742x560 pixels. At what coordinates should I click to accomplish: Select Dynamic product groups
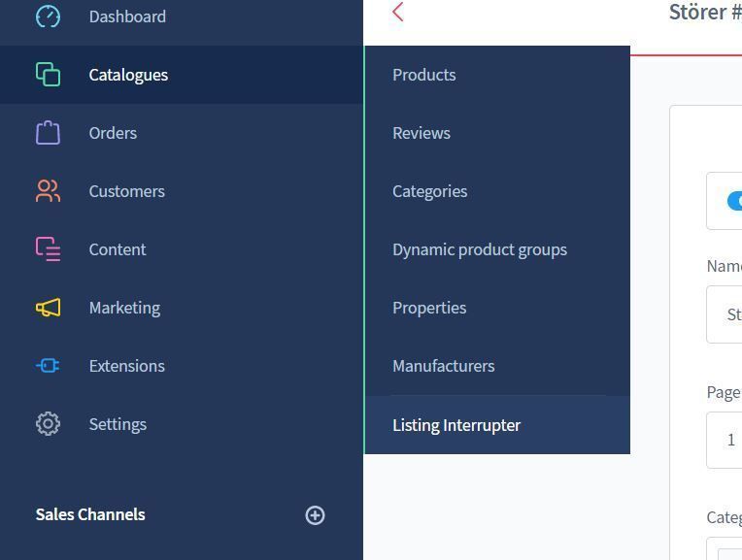(479, 249)
